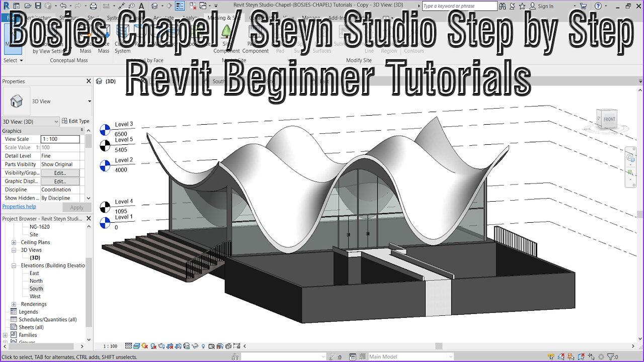Click the Close Inactive Views icon
Viewport: 644px width, 362px height.
click(x=193, y=6)
